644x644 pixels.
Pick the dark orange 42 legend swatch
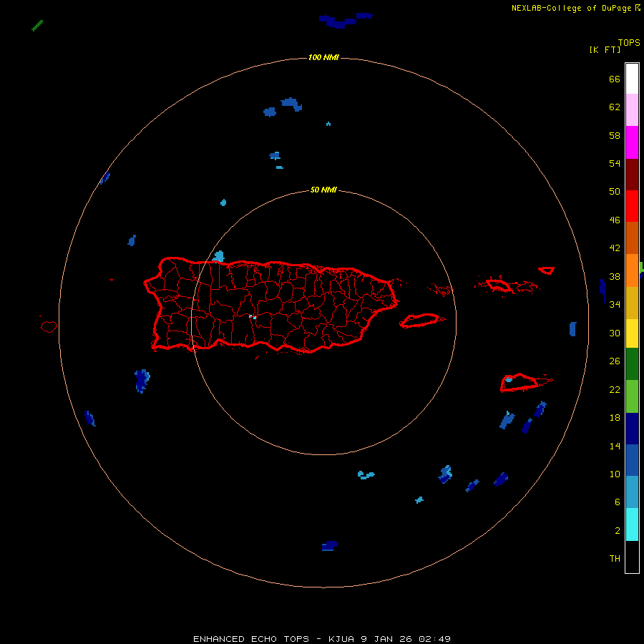pyautogui.click(x=632, y=238)
